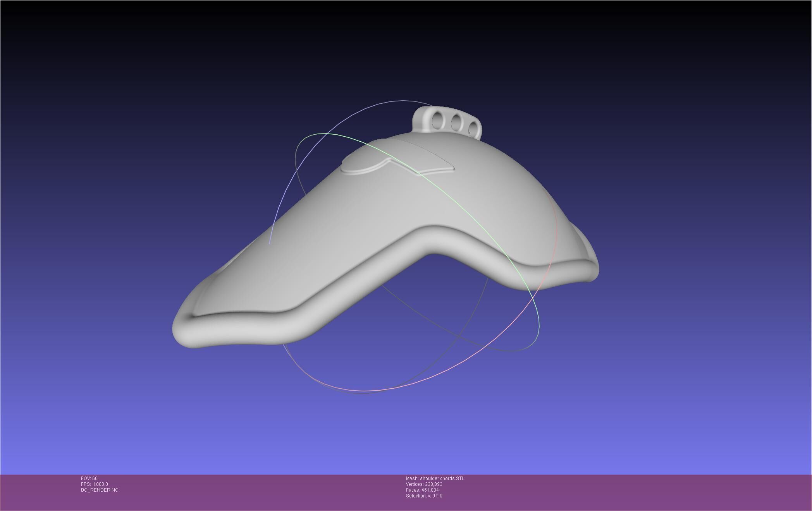Click the 'Vertices: 230,893' info text
This screenshot has height=511, width=812.
click(424, 484)
